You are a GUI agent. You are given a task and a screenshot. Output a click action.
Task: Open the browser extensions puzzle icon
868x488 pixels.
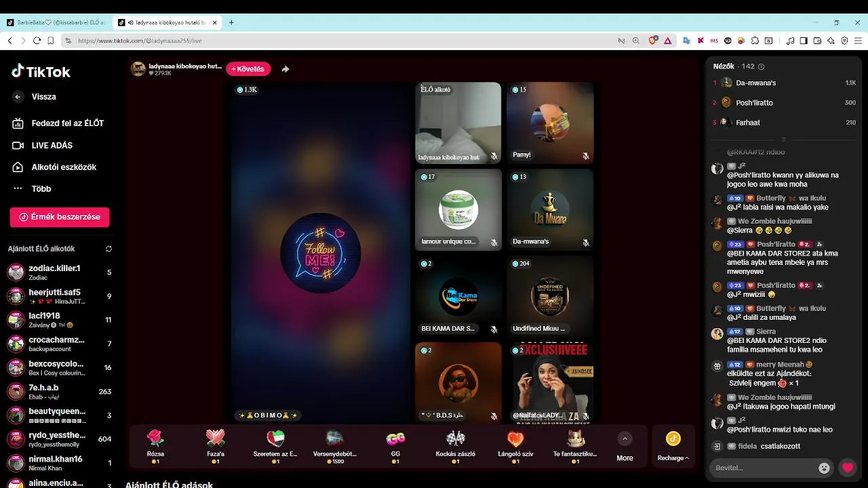[x=755, y=41]
